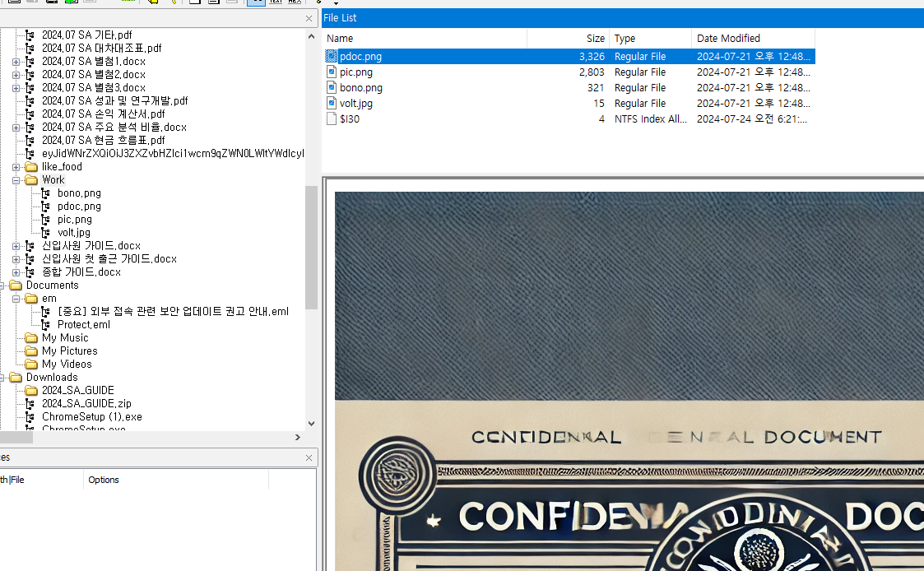Click the NTFS Index All... type cell
Viewport: 924px width, 571px height.
pyautogui.click(x=651, y=119)
